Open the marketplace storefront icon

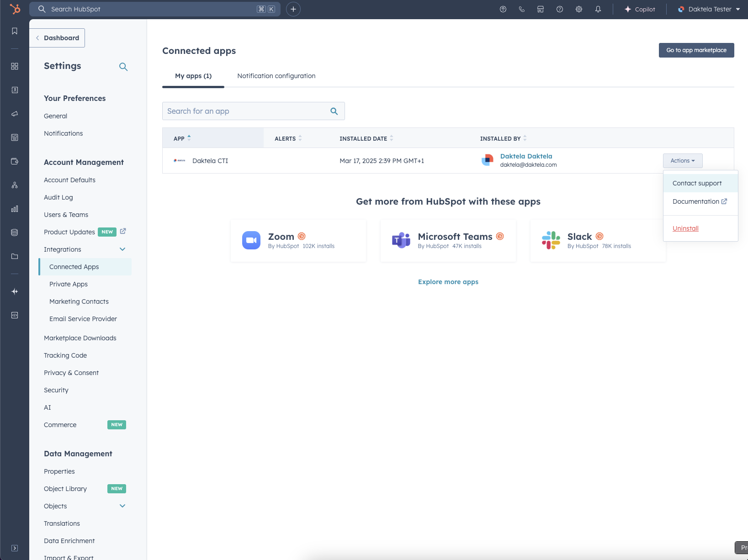pos(541,9)
